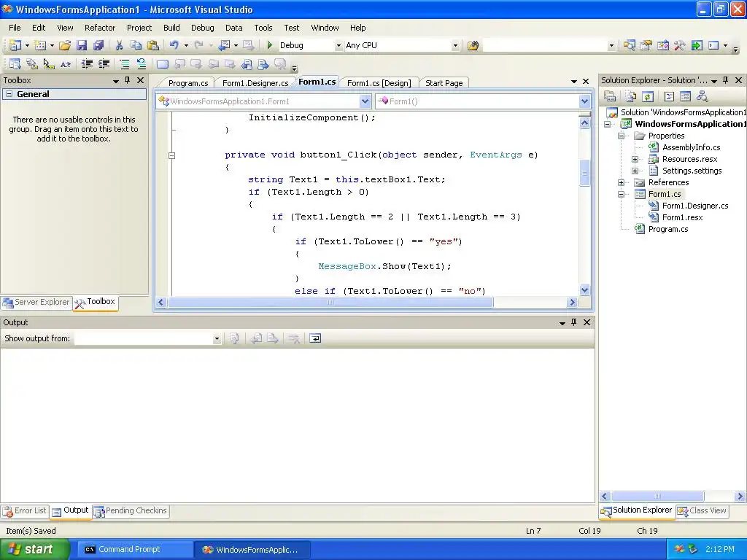747x560 pixels.
Task: Open the WindowsFormsApplication1.Form1 types dropdown
Action: pyautogui.click(x=365, y=101)
